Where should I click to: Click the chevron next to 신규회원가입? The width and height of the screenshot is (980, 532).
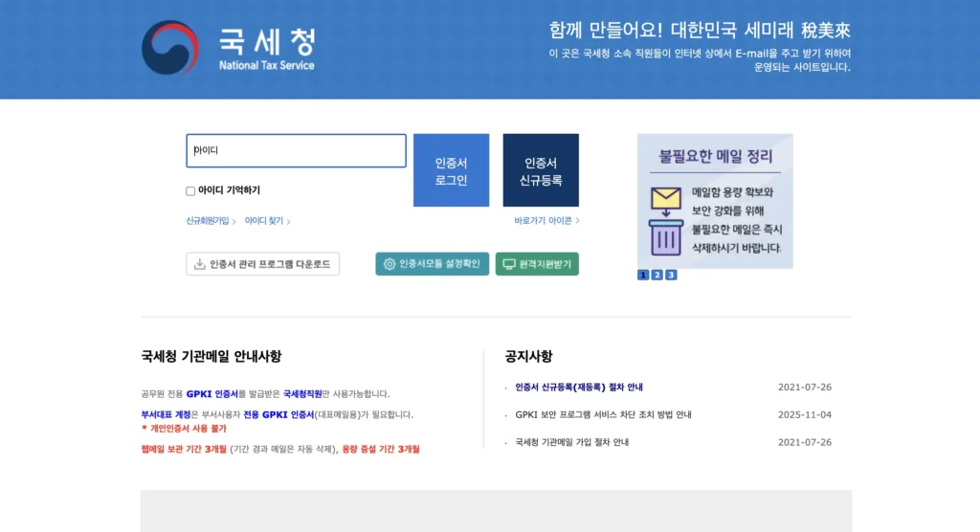click(x=234, y=221)
